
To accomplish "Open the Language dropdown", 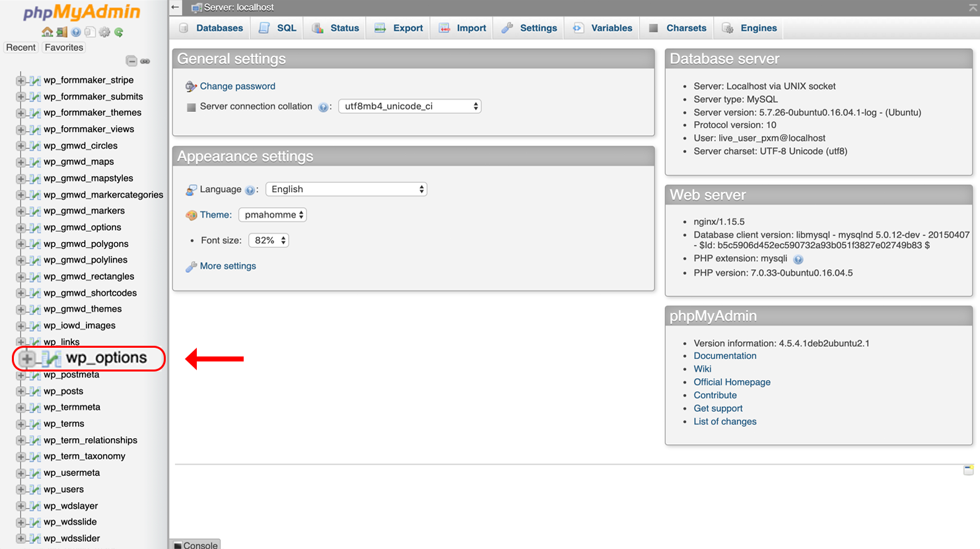I will point(346,189).
